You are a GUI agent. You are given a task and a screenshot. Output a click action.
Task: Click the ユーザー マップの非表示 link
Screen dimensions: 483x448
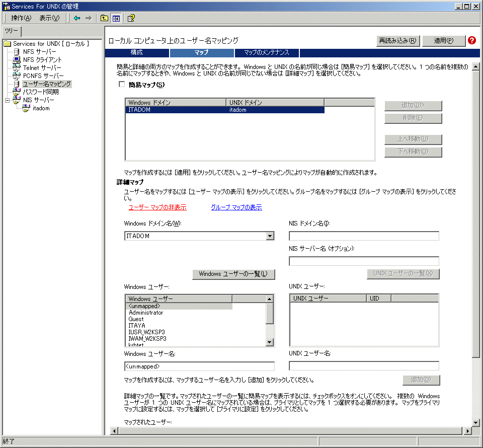tap(157, 207)
